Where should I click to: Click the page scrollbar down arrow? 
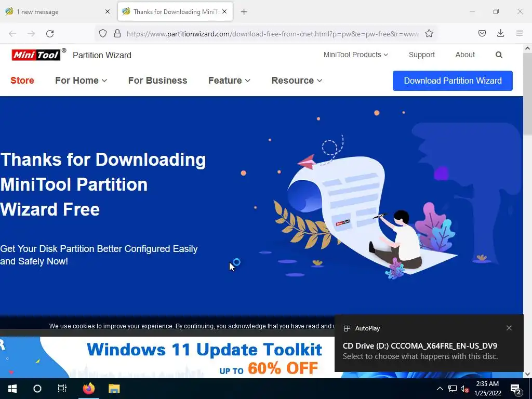527,374
